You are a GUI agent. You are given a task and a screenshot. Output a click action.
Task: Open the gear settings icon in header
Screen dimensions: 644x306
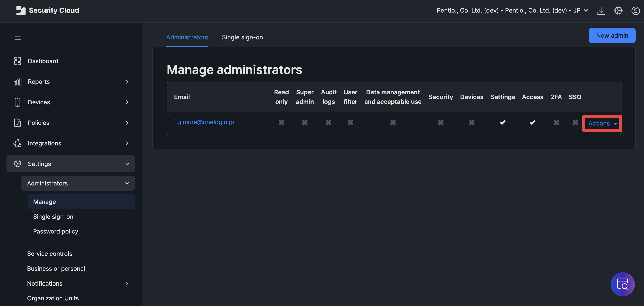coord(618,10)
